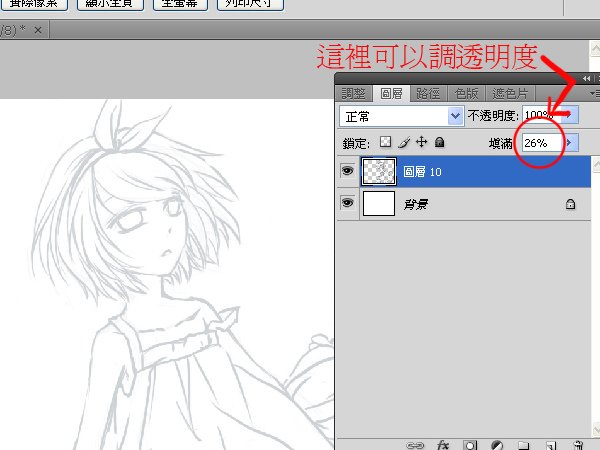Create new fill or adjustment layer

click(x=497, y=445)
